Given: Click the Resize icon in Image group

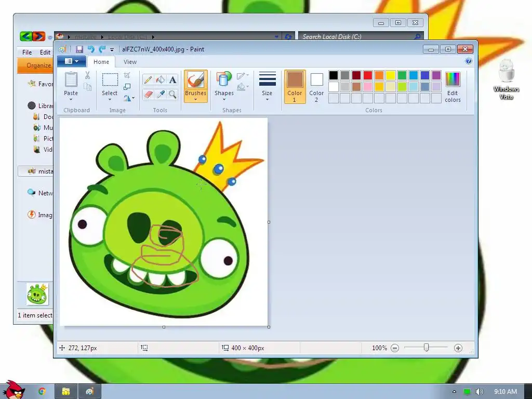Looking at the screenshot, I should (127, 87).
